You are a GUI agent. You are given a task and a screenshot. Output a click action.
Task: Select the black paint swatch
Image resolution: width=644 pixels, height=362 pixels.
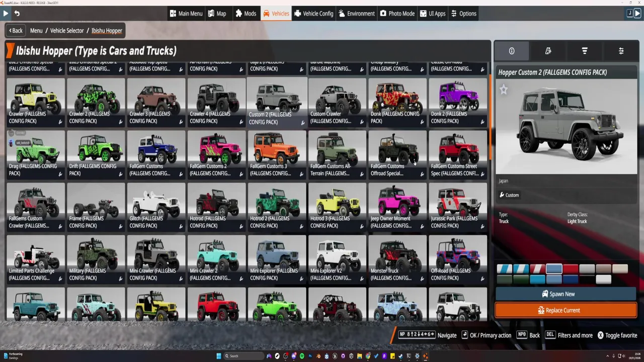587,280
